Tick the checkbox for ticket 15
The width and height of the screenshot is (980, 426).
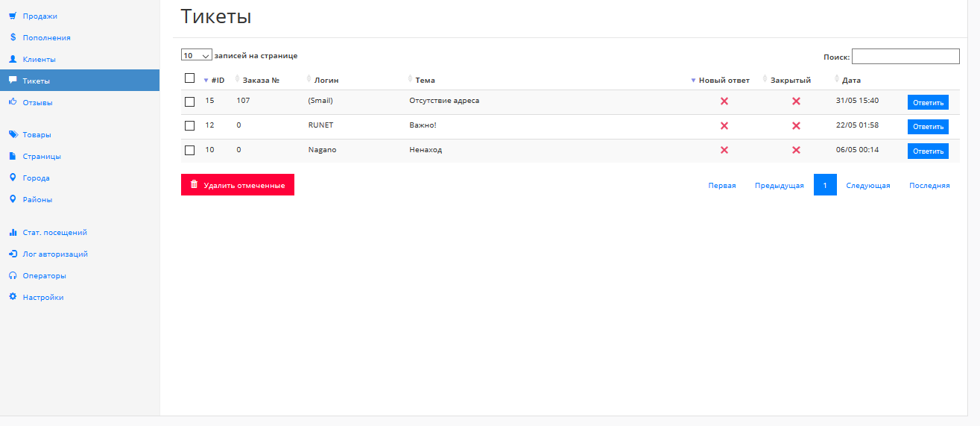tap(189, 101)
